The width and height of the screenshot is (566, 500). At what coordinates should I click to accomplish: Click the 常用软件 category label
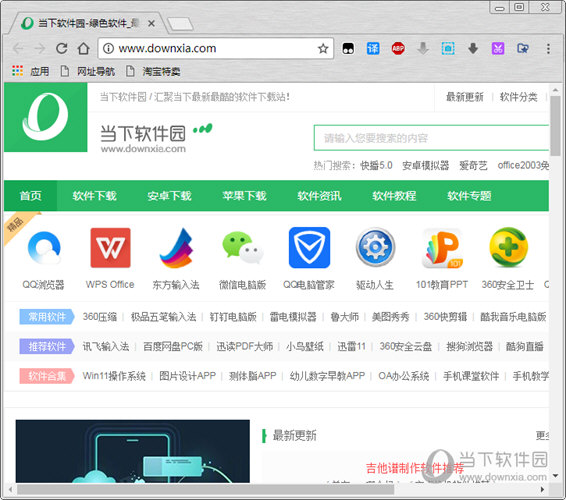click(47, 317)
